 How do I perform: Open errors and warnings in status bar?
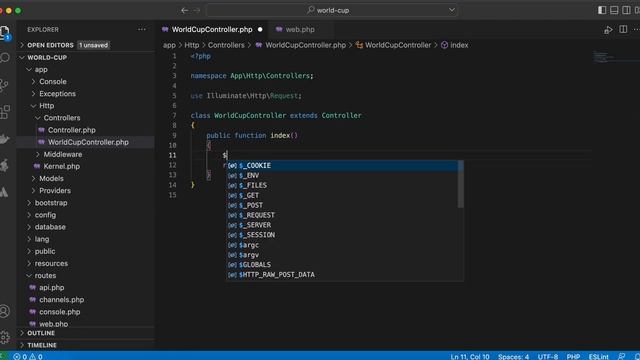pyautogui.click(x=28, y=357)
